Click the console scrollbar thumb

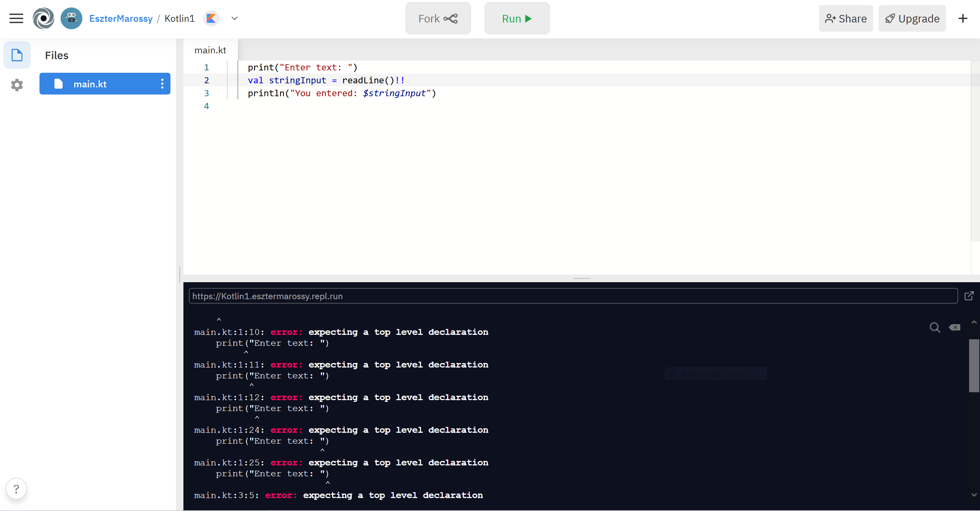(974, 366)
